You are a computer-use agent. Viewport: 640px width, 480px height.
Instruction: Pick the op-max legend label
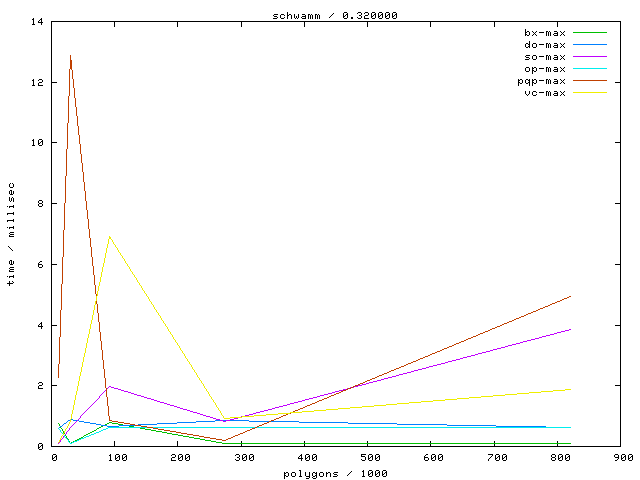544,69
